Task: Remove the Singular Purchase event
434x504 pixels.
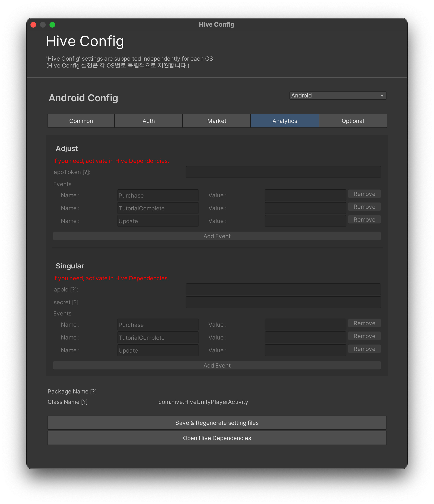Action: coord(364,323)
